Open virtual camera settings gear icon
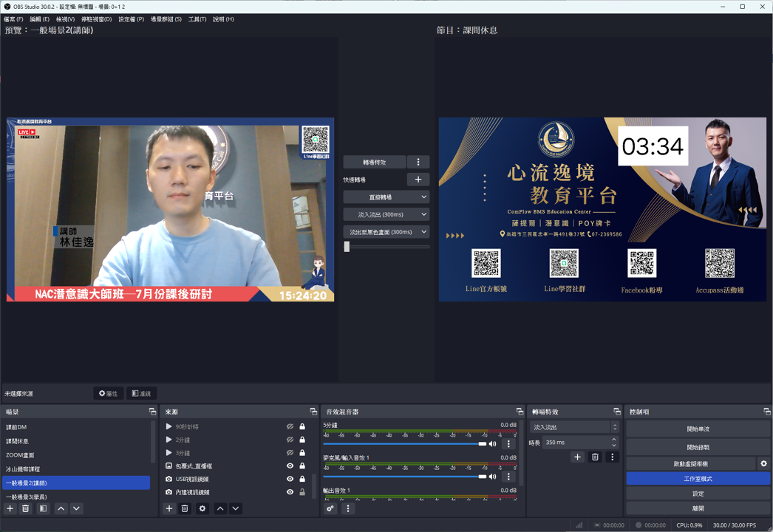 pyautogui.click(x=763, y=463)
